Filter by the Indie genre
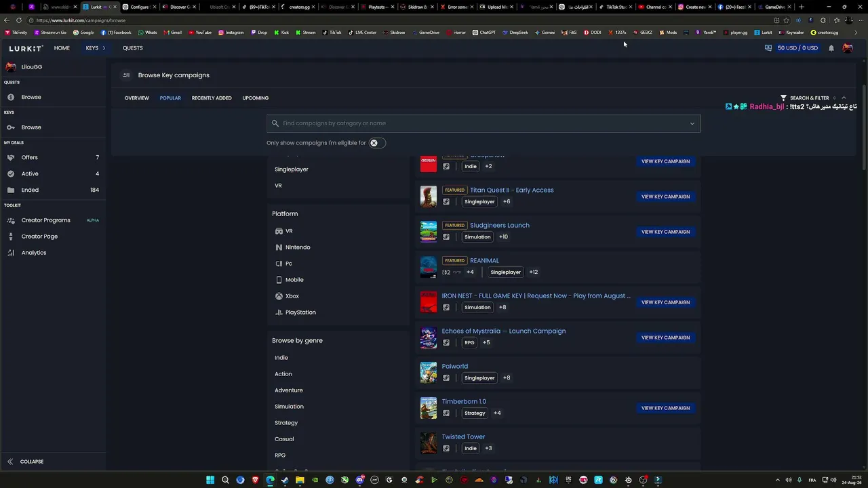The width and height of the screenshot is (868, 488). pos(281,358)
